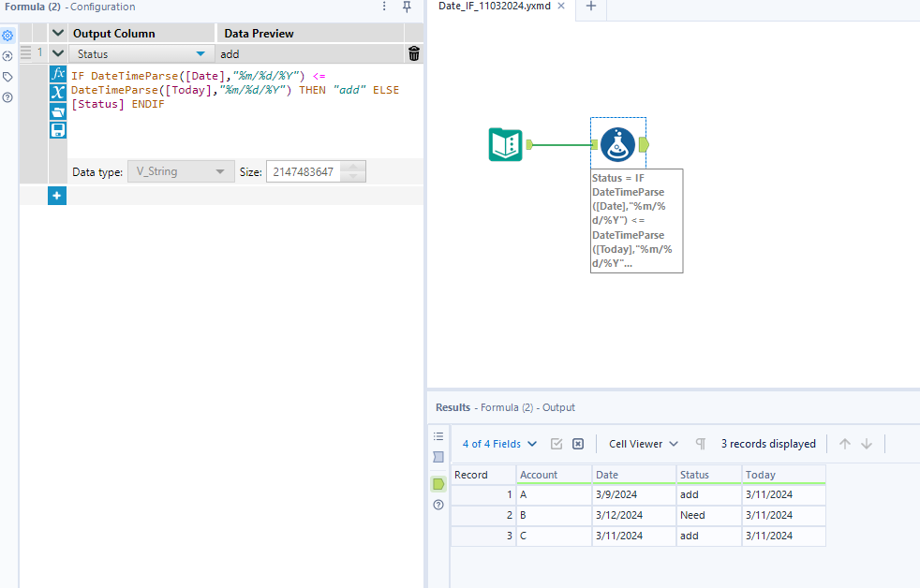Click the 3 records displayed label

pyautogui.click(x=768, y=444)
